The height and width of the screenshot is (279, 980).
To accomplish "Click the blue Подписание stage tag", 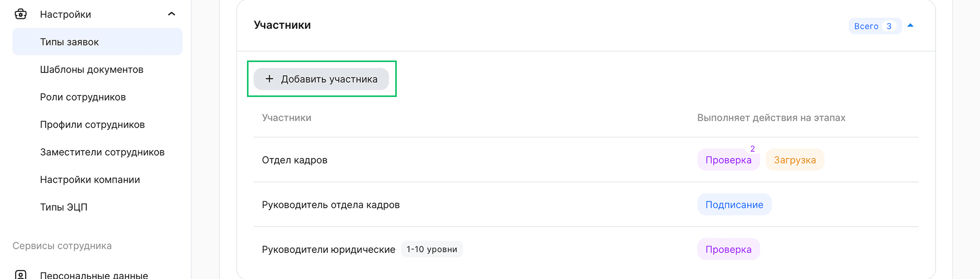I will (734, 205).
